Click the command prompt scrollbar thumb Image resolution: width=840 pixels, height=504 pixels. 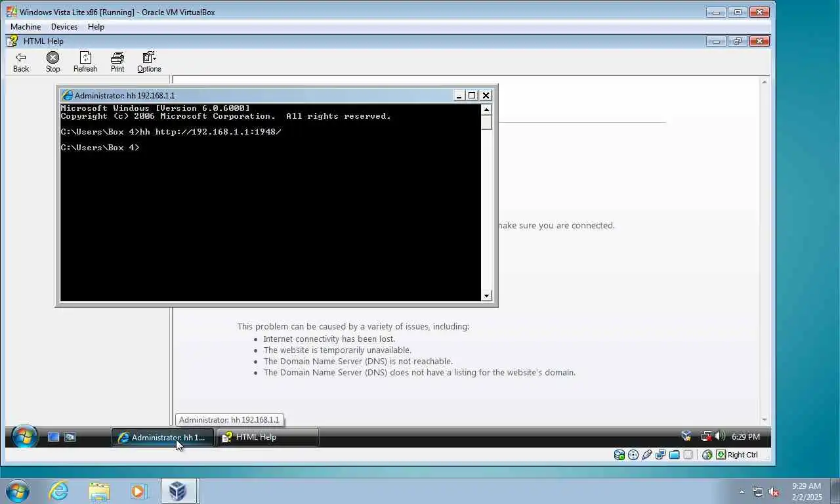click(486, 123)
